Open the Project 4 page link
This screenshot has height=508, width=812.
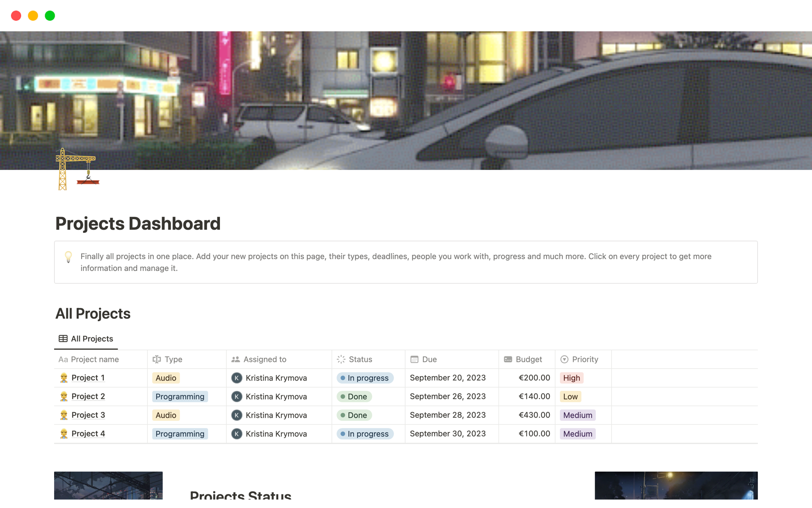88,434
